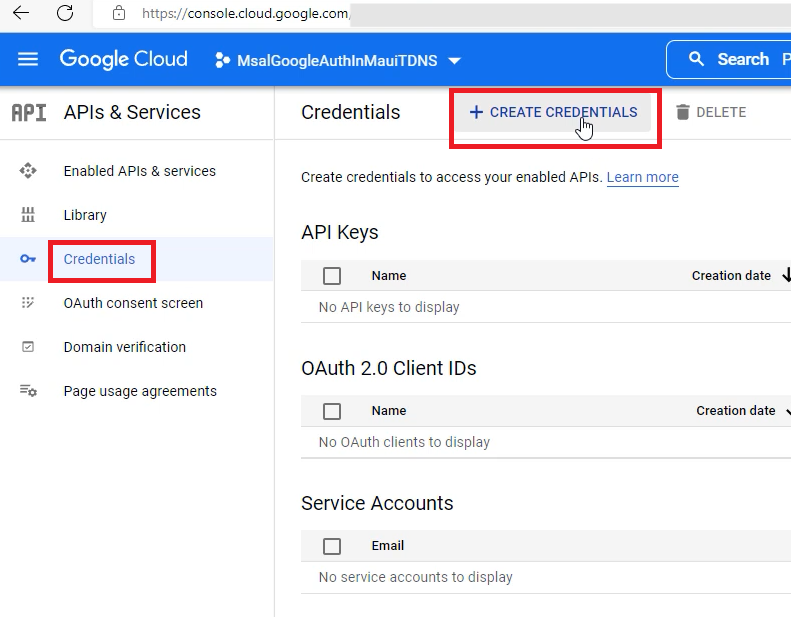Follow the Learn more link
The image size is (791, 617).
[x=643, y=177]
